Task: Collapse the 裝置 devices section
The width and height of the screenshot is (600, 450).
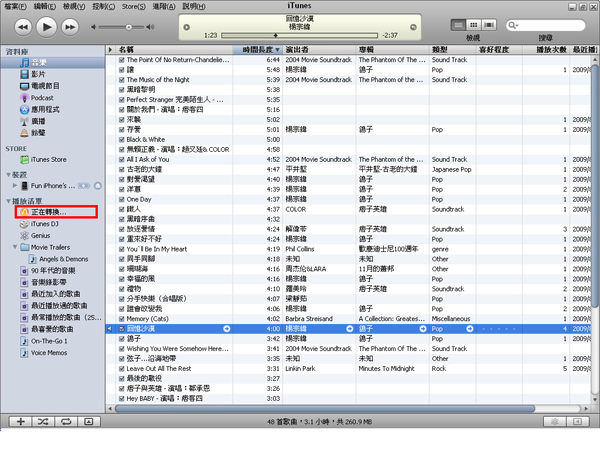Action: [x=8, y=174]
